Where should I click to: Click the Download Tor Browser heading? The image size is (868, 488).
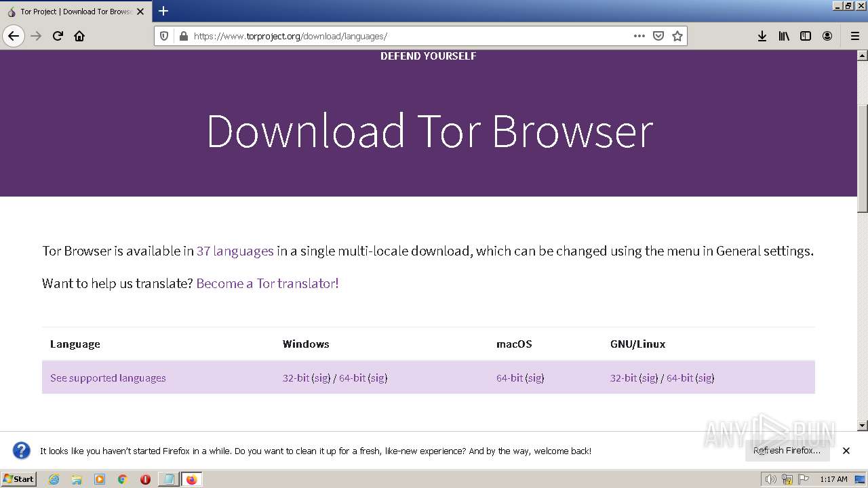pyautogui.click(x=429, y=131)
